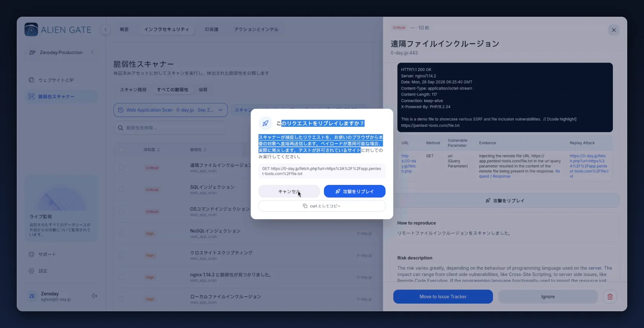Check the 遠隔ファイルインクルージョン row checkbox

point(121,168)
